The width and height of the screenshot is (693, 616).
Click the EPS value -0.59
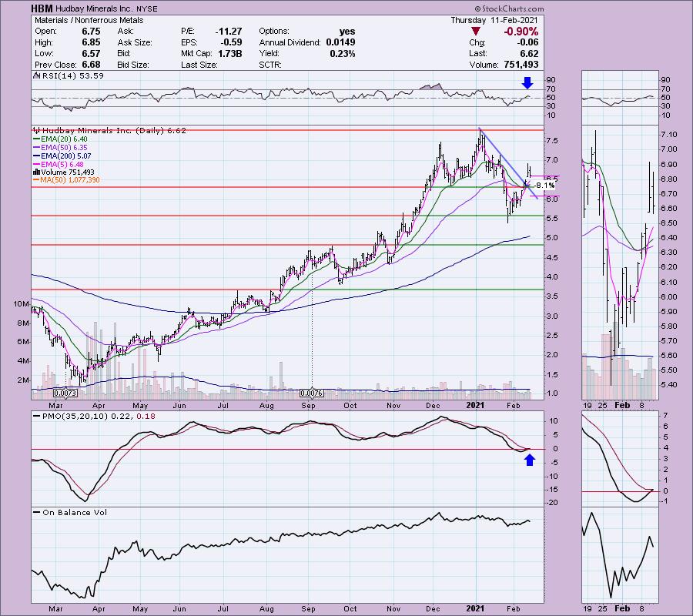coord(231,42)
